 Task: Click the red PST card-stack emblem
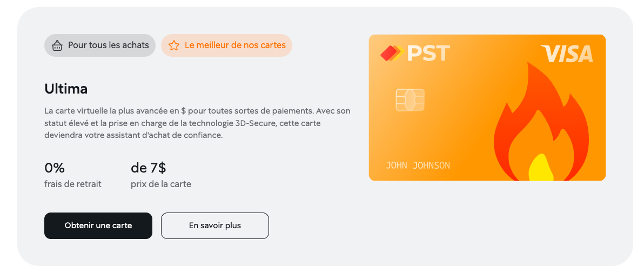point(392,54)
